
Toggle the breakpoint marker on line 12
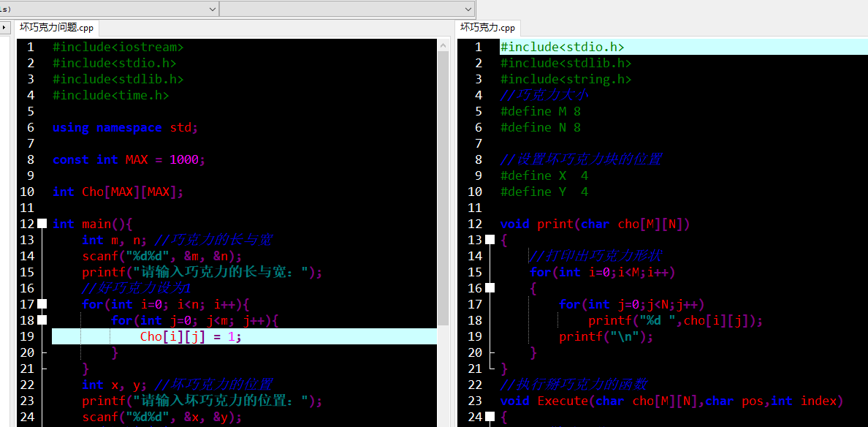click(x=42, y=223)
